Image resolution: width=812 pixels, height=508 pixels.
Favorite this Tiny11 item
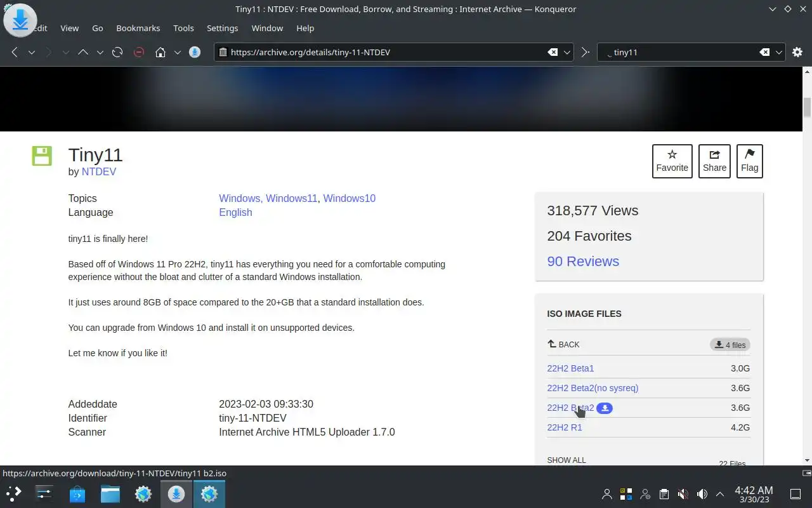coord(672,161)
